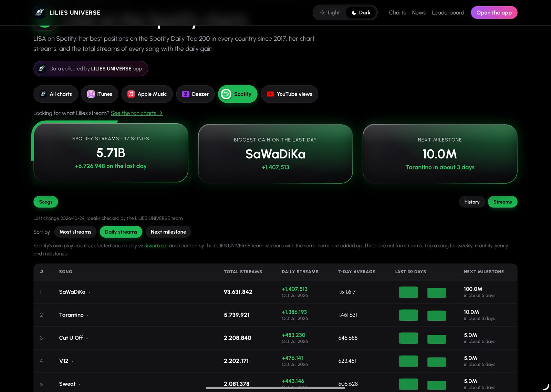Click the Next Milestone 10.0M card
The width and height of the screenshot is (551, 392).
click(440, 154)
